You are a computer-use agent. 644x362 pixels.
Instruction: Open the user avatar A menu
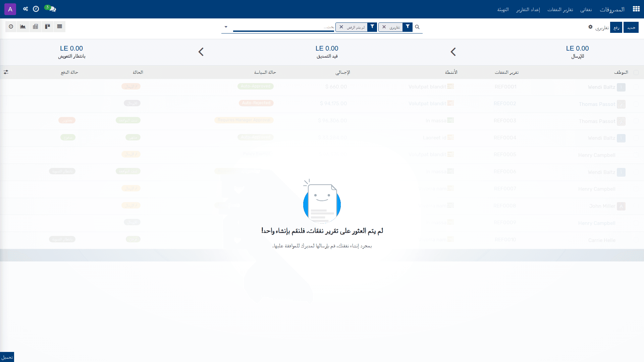tap(10, 9)
